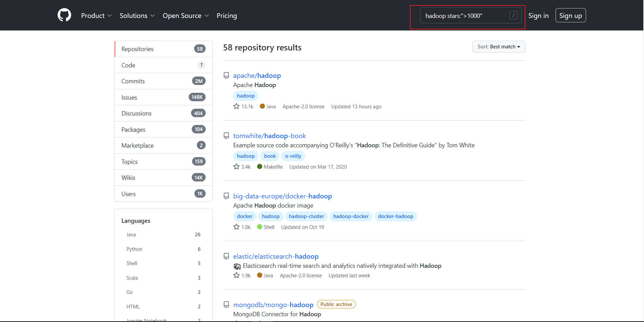Image resolution: width=644 pixels, height=322 pixels.
Task: Click the docker-hadoop topic tag
Action: pyautogui.click(x=395, y=216)
